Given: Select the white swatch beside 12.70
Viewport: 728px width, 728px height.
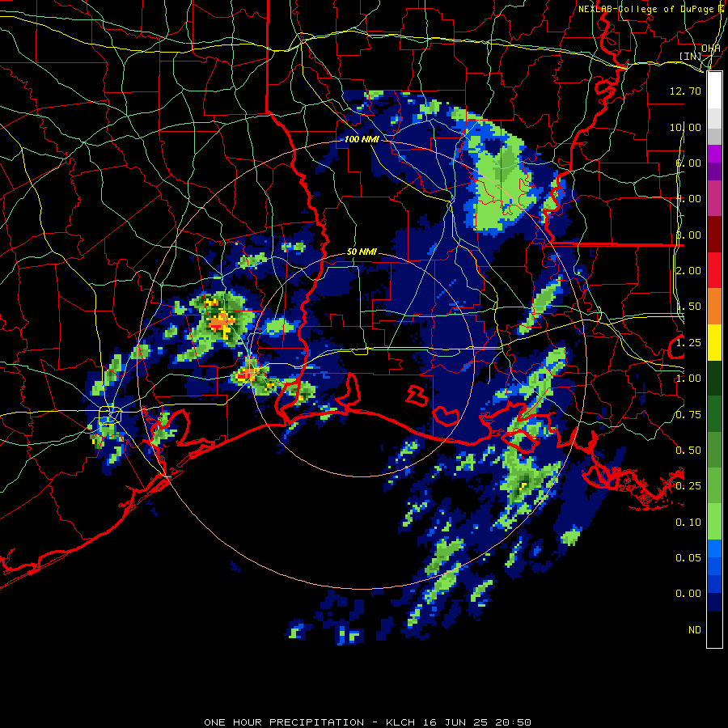Looking at the screenshot, I should click(714, 91).
